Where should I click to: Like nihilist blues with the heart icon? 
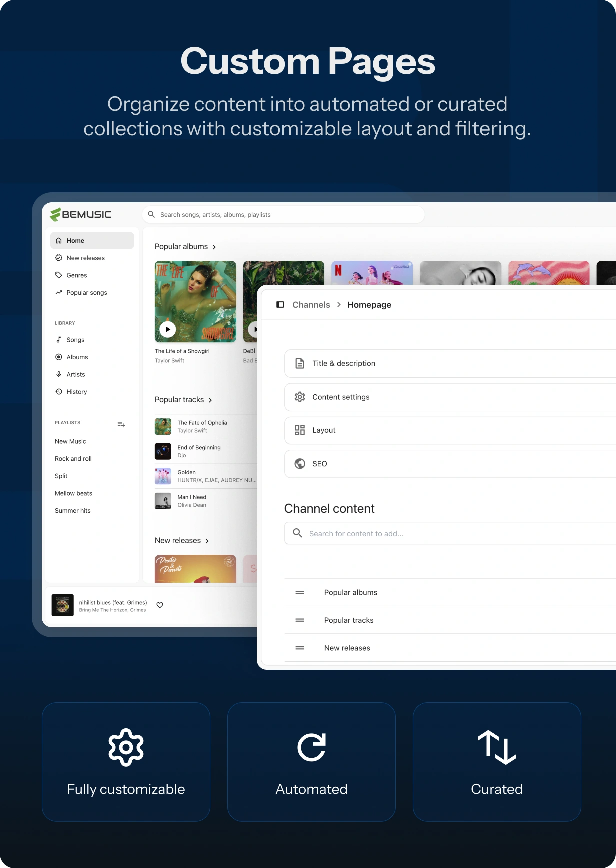[160, 605]
